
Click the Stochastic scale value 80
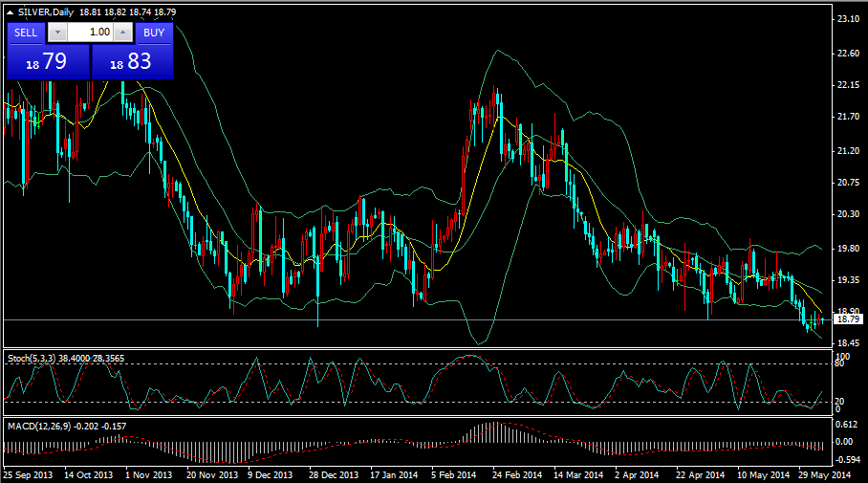click(x=839, y=363)
